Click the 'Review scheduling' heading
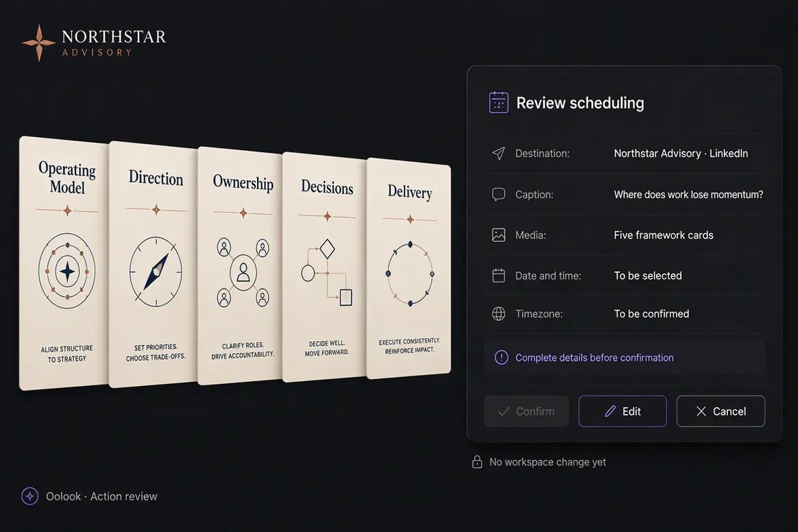The image size is (798, 532). 580,103
